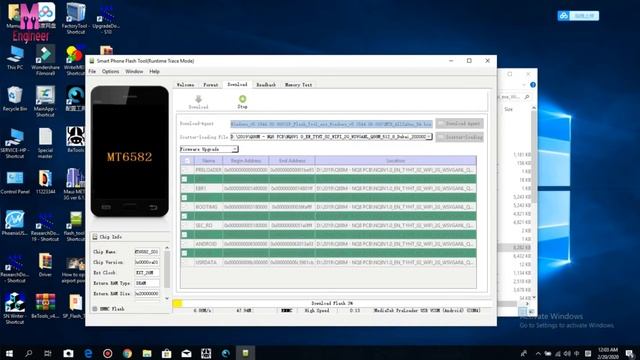The image size is (640, 360).
Task: Show hidden system tray icons chevron
Action: coord(538,353)
